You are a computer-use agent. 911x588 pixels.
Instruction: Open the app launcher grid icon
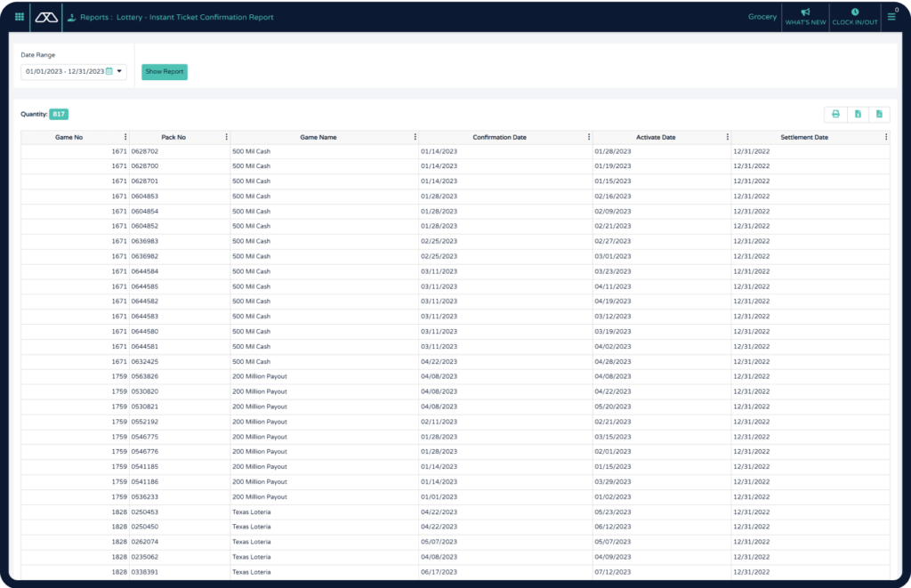pos(20,17)
